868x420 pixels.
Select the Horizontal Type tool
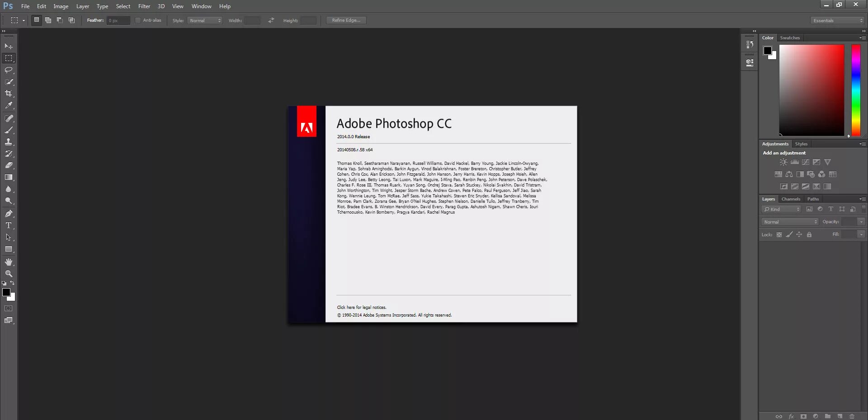click(9, 225)
